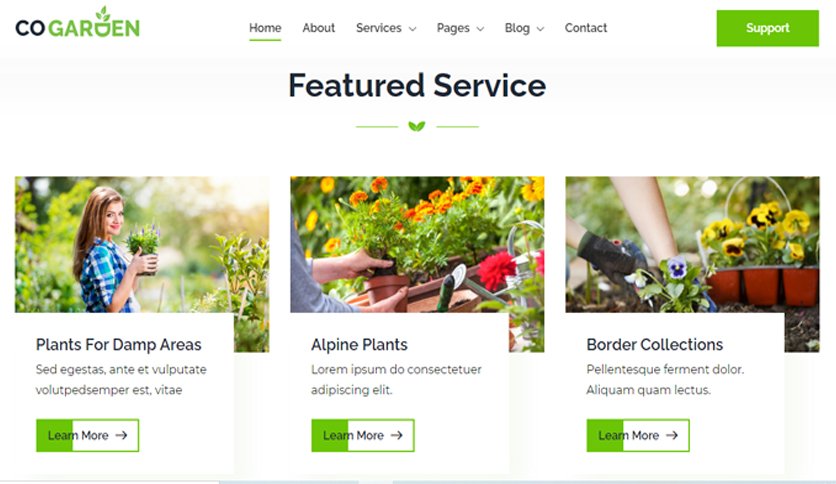Screen dimensions: 836x484
Task: Click Learn More under Plants For Damp Areas
Action: [87, 435]
